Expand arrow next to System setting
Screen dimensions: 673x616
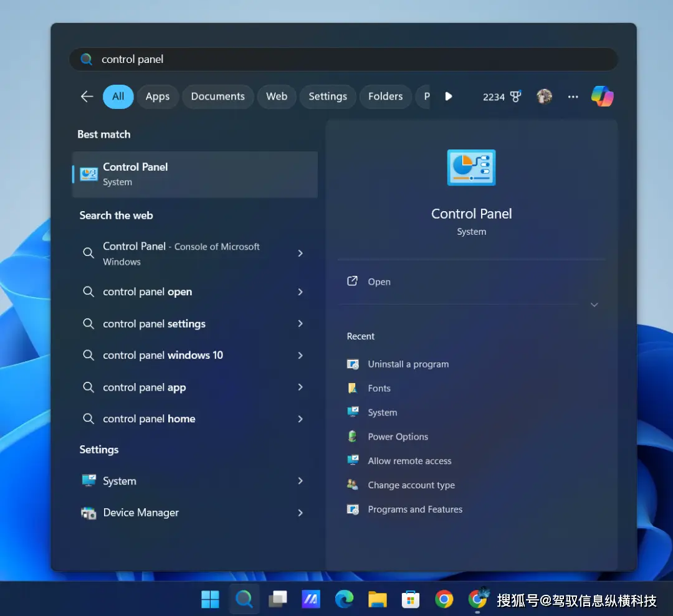point(300,481)
